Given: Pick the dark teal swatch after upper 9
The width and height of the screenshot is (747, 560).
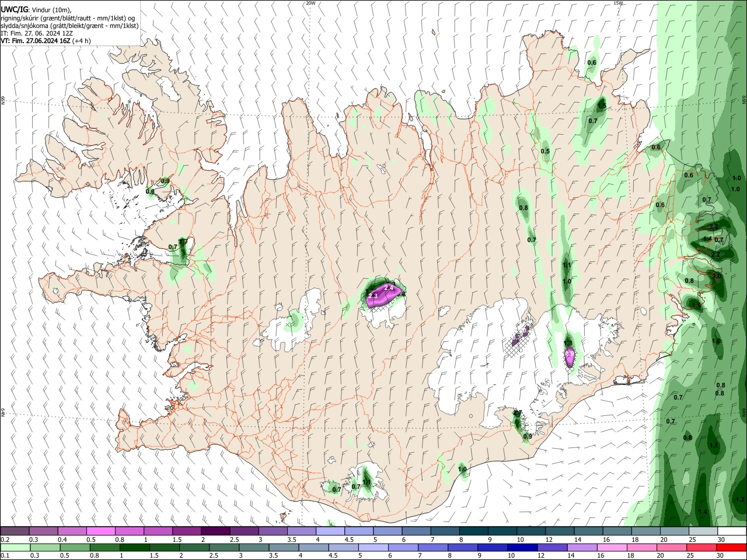Looking at the screenshot, I should pyautogui.click(x=502, y=531).
